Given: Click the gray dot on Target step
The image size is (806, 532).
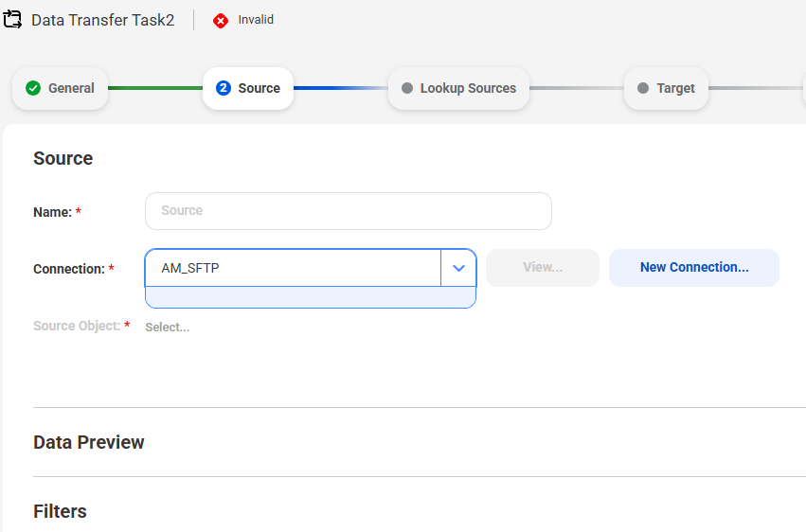Looking at the screenshot, I should pos(643,88).
